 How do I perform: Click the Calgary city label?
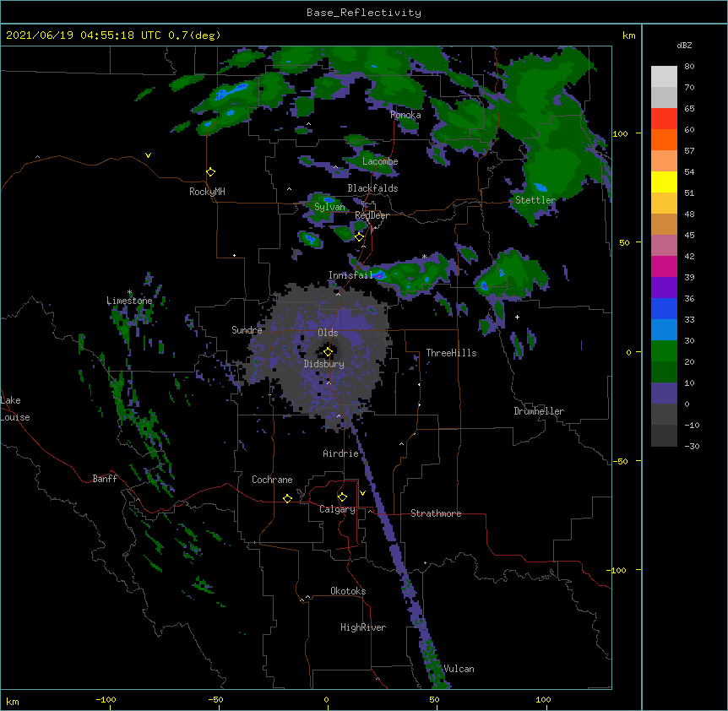(x=338, y=509)
